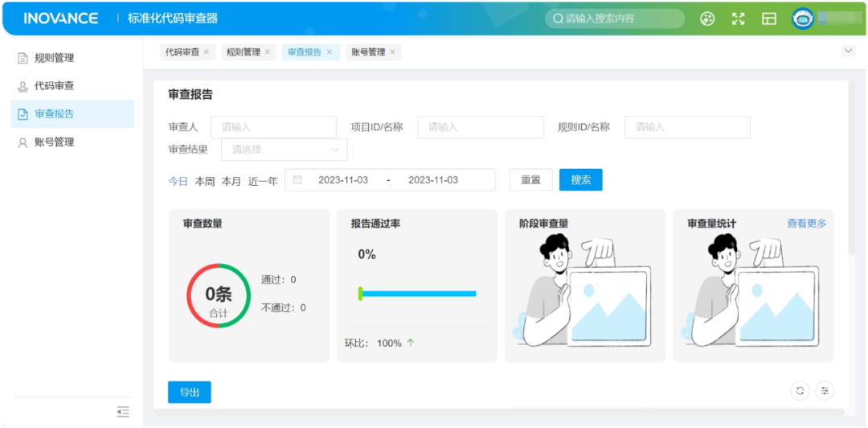Open the layout settings icon in header
868x428 pixels.
click(769, 19)
